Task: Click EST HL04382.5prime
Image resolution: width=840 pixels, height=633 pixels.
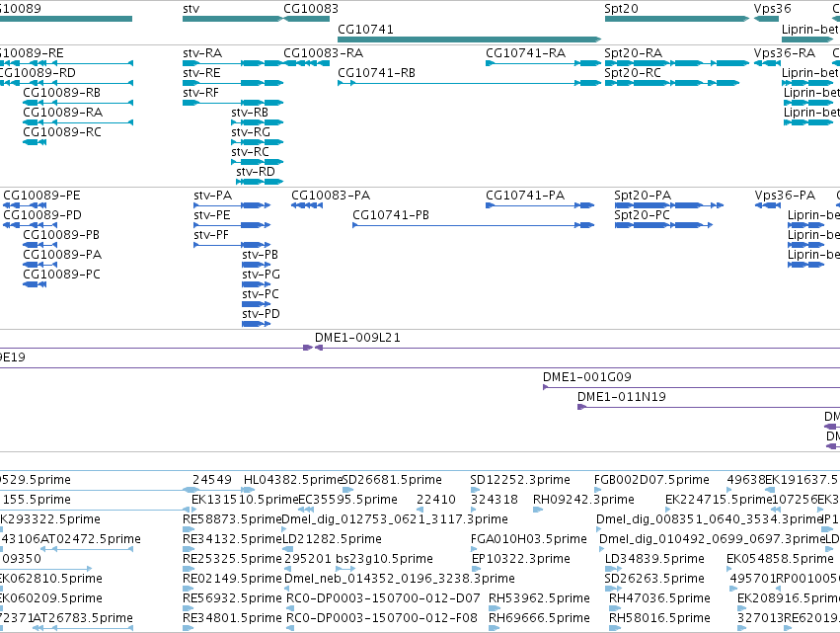Action: tap(292, 480)
